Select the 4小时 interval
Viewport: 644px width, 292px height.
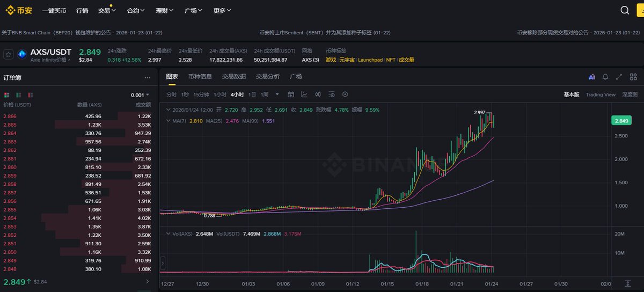click(237, 94)
